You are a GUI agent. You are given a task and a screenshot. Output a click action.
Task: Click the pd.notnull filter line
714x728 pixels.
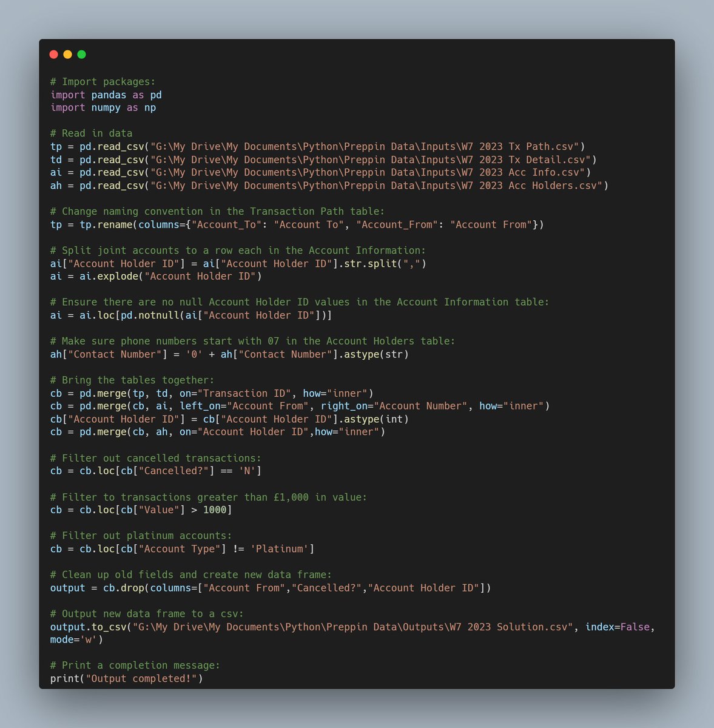(191, 315)
